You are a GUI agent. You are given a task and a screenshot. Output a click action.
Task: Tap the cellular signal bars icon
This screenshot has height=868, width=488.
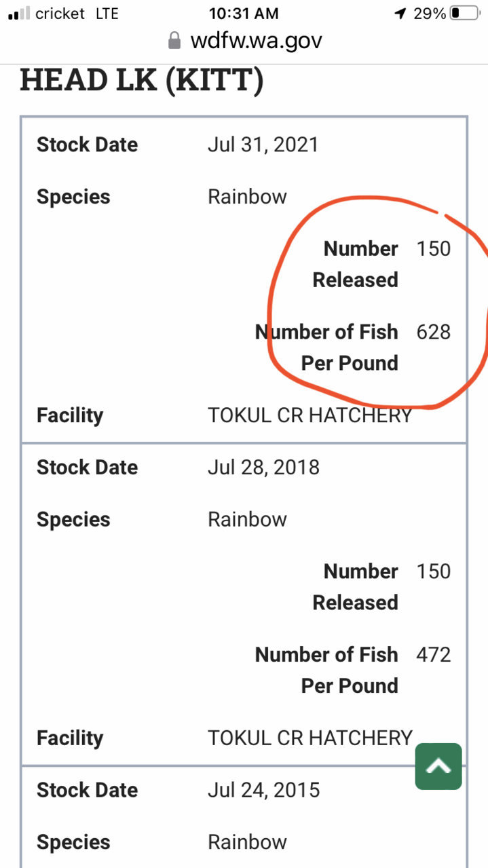coord(19,14)
